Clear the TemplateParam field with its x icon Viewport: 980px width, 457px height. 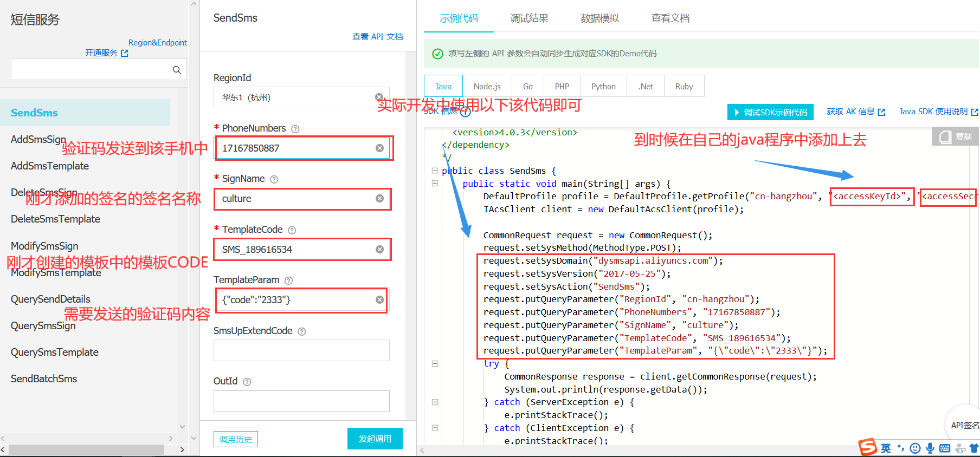click(379, 300)
